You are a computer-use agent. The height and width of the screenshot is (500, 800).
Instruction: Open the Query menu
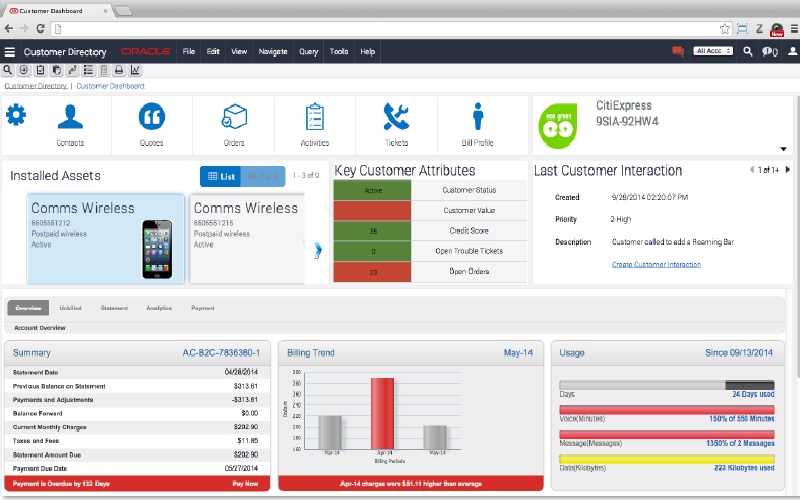309,52
